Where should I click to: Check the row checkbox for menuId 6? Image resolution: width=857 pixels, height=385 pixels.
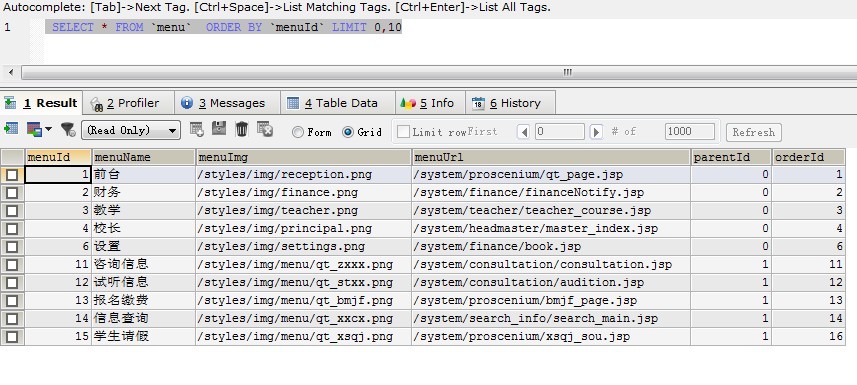click(x=12, y=247)
